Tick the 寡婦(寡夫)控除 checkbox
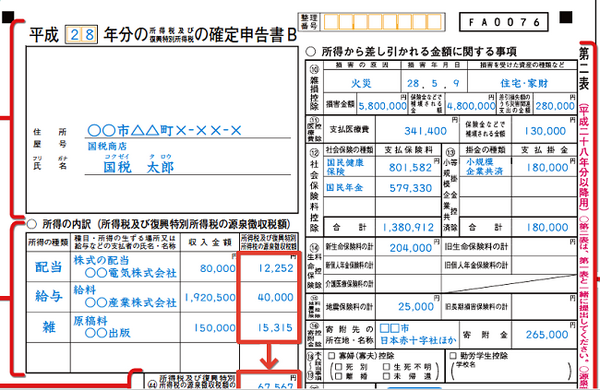600x390 pixels. [x=331, y=356]
